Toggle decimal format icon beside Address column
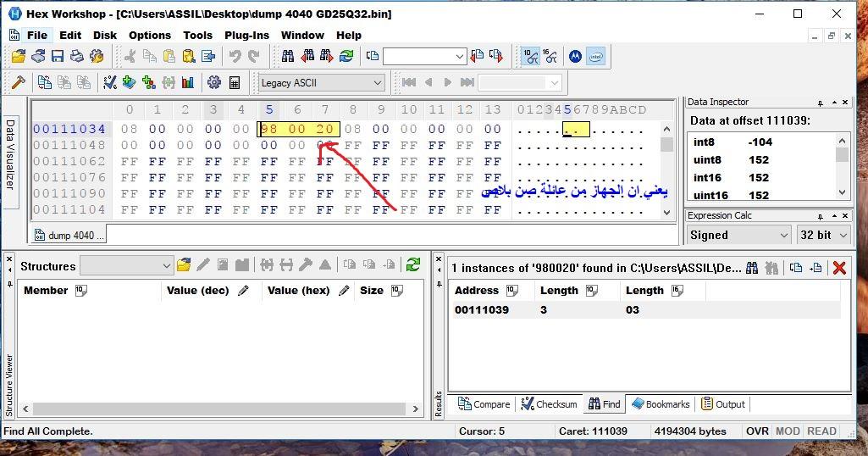This screenshot has height=456, width=868. click(x=512, y=291)
